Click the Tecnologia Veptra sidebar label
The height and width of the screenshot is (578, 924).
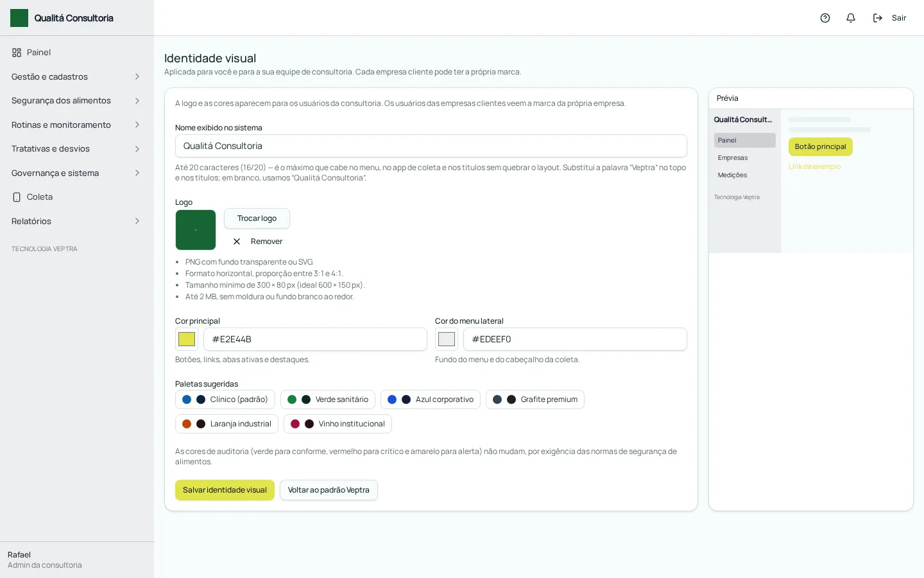44,249
